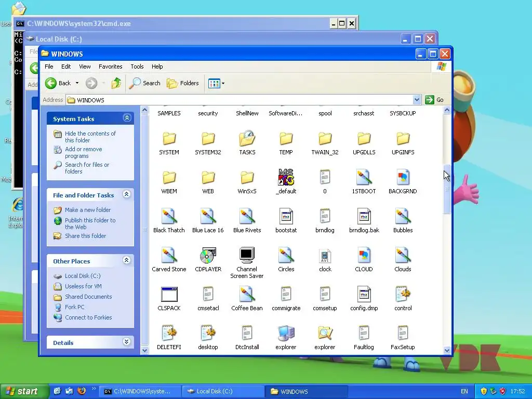This screenshot has width=532, height=399.
Task: Select the explorer computer program icon
Action: [x=286, y=334]
